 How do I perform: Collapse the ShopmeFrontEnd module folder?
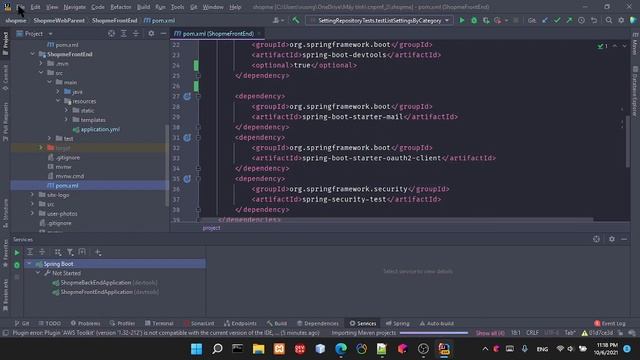coord(33,54)
